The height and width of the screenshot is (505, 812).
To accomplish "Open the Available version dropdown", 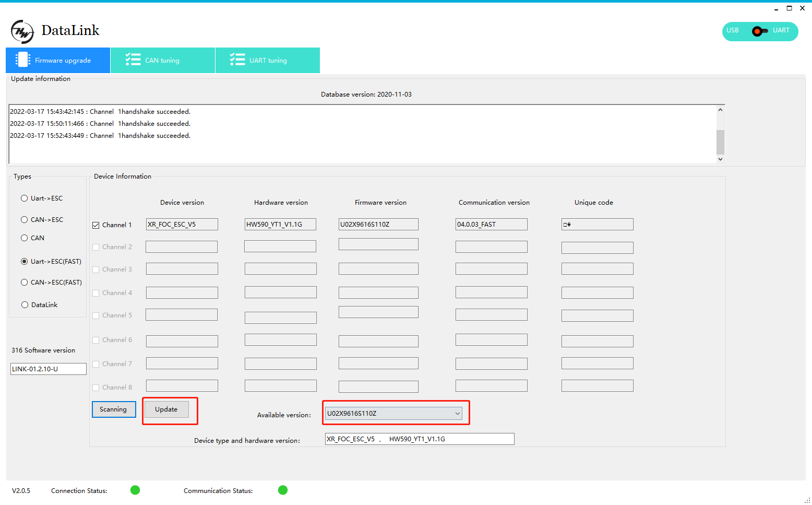I will (457, 414).
